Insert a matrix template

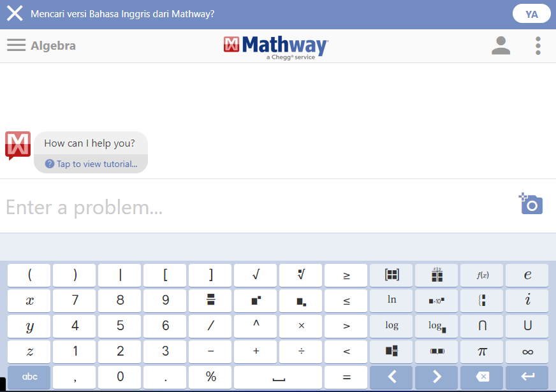point(391,275)
